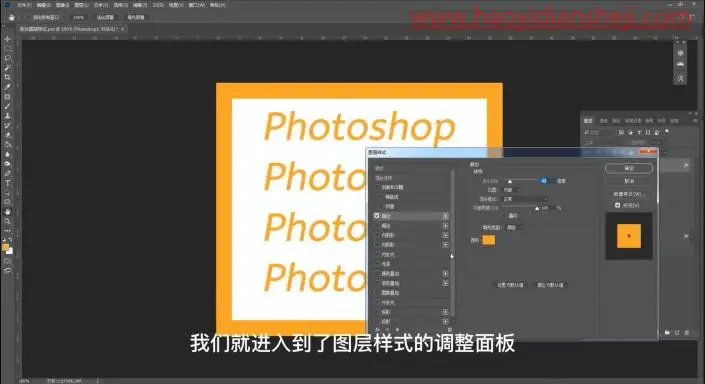Change screen mode icon at toolbox bottom

click(7, 270)
